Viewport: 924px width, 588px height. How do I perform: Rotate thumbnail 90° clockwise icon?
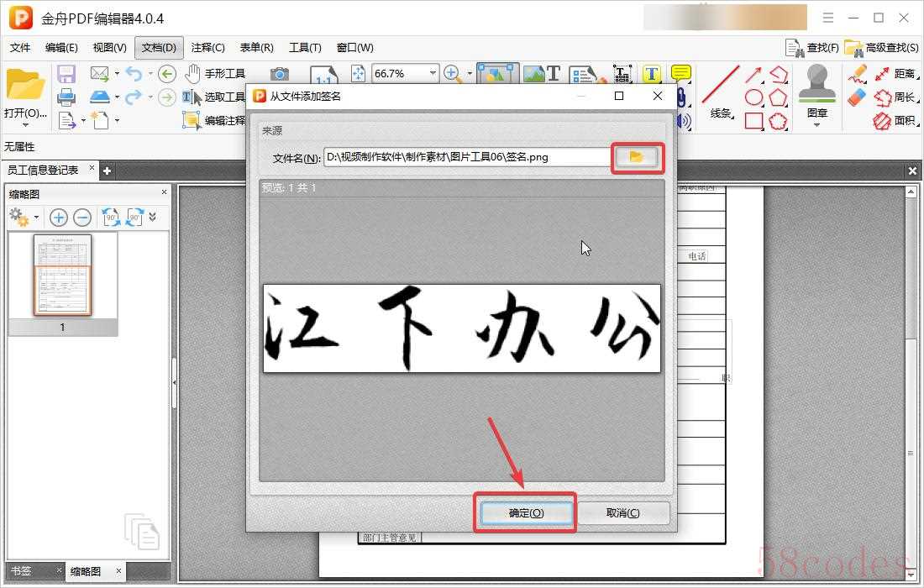pos(134,218)
